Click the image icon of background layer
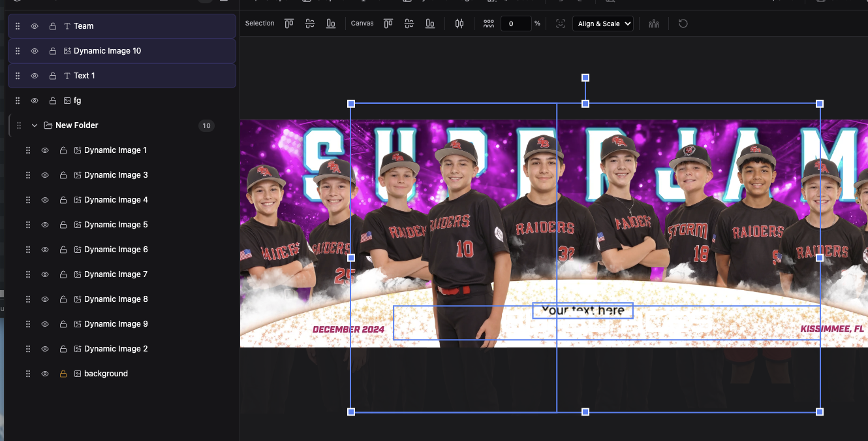Screen dimensions: 868x441 coord(78,374)
